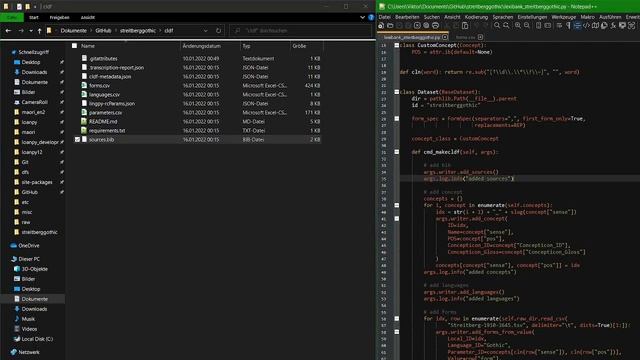Open Explorer help question mark icon
This screenshot has width=640, height=360.
371,18
